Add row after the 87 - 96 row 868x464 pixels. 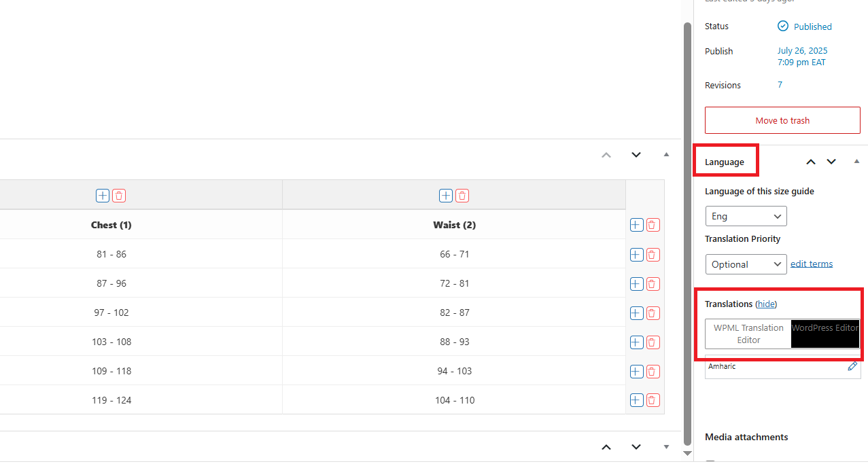pyautogui.click(x=636, y=284)
